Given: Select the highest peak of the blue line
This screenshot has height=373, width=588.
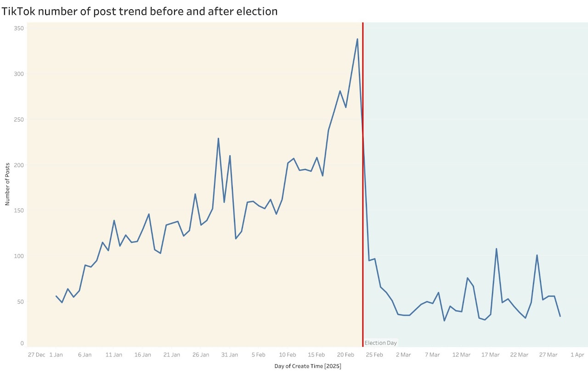Looking at the screenshot, I should point(357,39).
